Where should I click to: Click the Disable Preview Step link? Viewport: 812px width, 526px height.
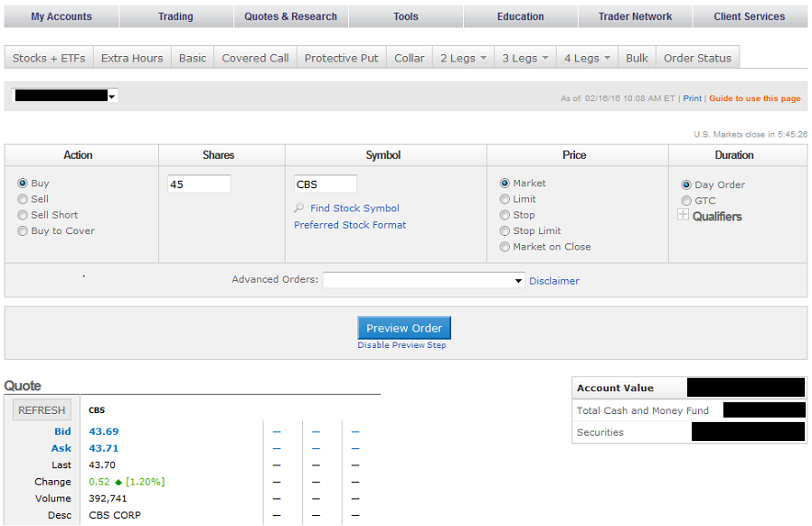(401, 345)
